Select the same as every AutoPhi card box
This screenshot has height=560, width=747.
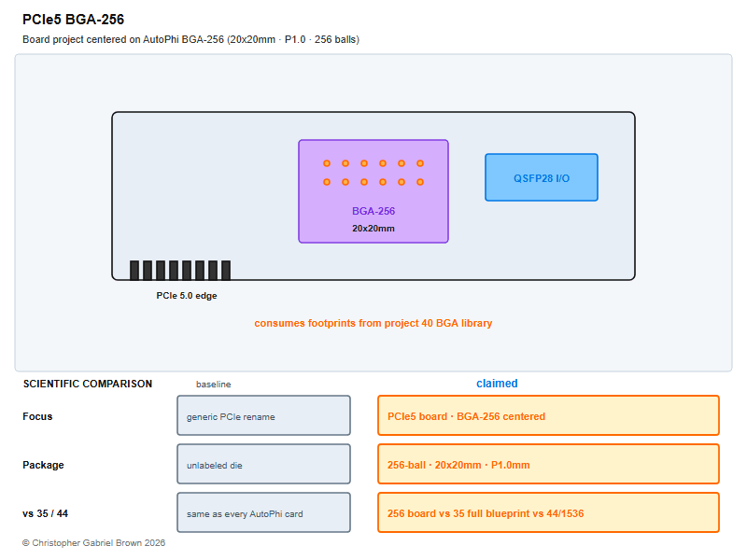coord(264,512)
